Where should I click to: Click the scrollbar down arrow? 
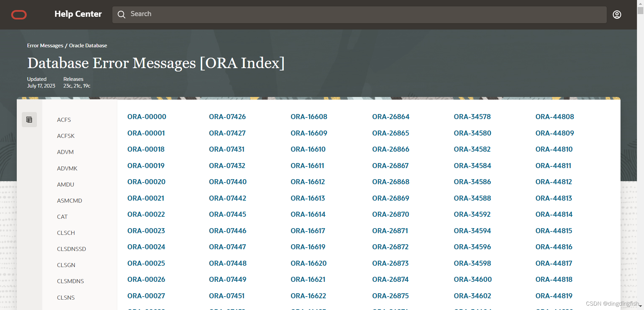pyautogui.click(x=640, y=306)
